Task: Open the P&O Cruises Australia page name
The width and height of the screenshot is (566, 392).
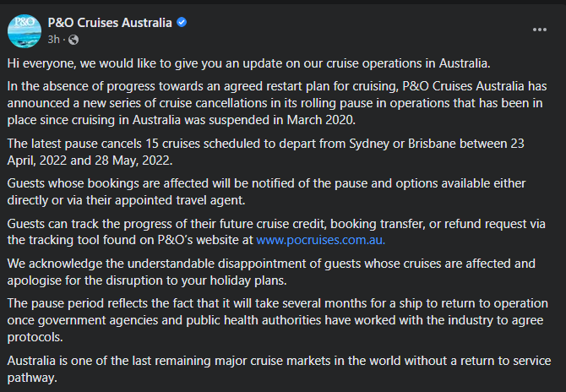Action: point(110,23)
